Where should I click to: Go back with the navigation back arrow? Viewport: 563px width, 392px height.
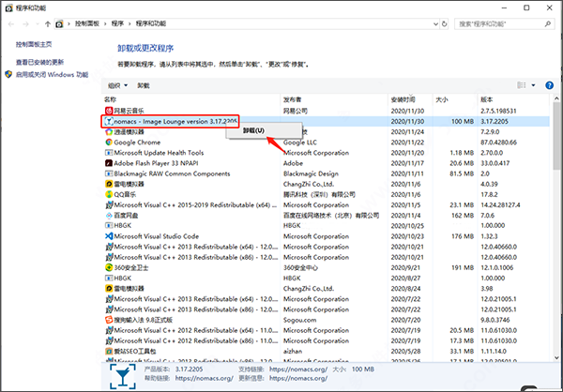click(11, 24)
